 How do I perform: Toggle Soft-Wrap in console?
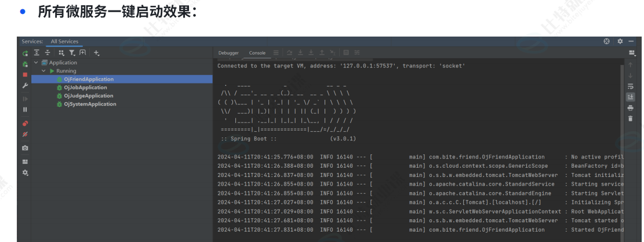click(x=631, y=86)
